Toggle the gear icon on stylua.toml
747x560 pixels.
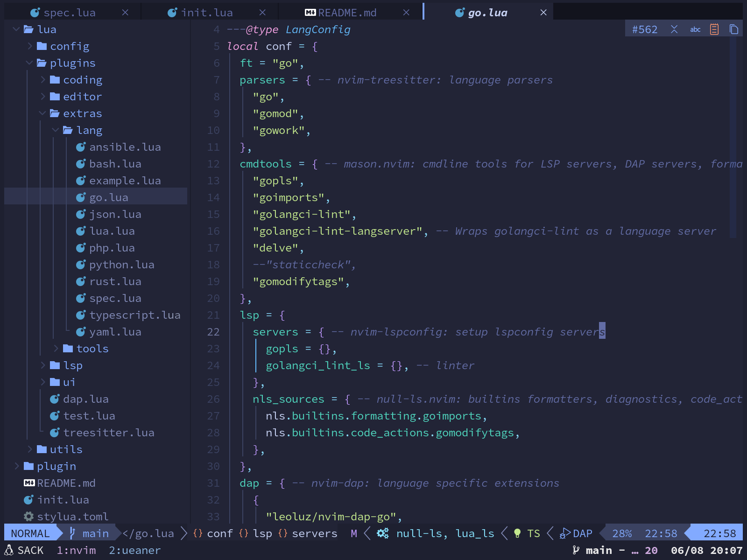[x=29, y=517]
